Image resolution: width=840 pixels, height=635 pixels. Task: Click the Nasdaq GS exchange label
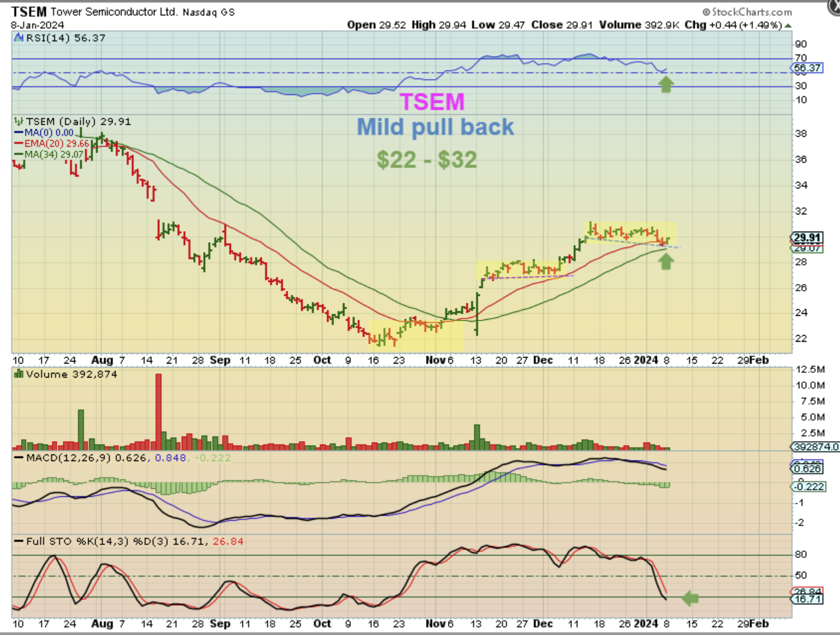(x=208, y=13)
